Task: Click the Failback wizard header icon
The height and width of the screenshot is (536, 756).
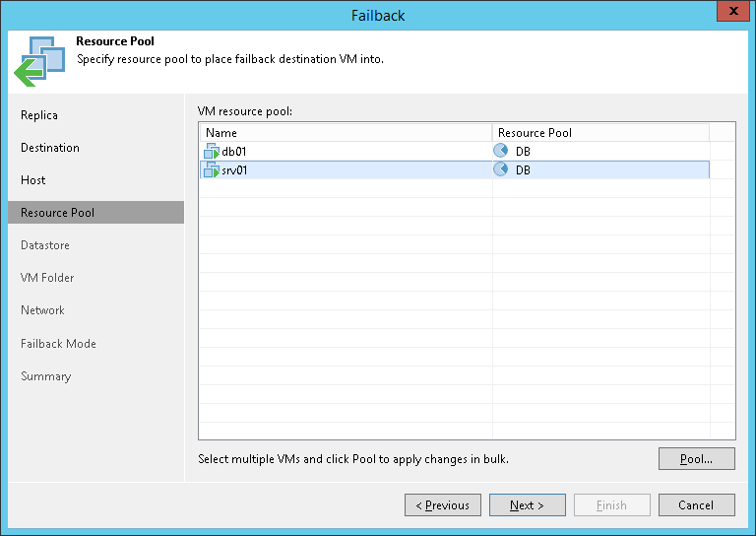Action: pos(39,61)
